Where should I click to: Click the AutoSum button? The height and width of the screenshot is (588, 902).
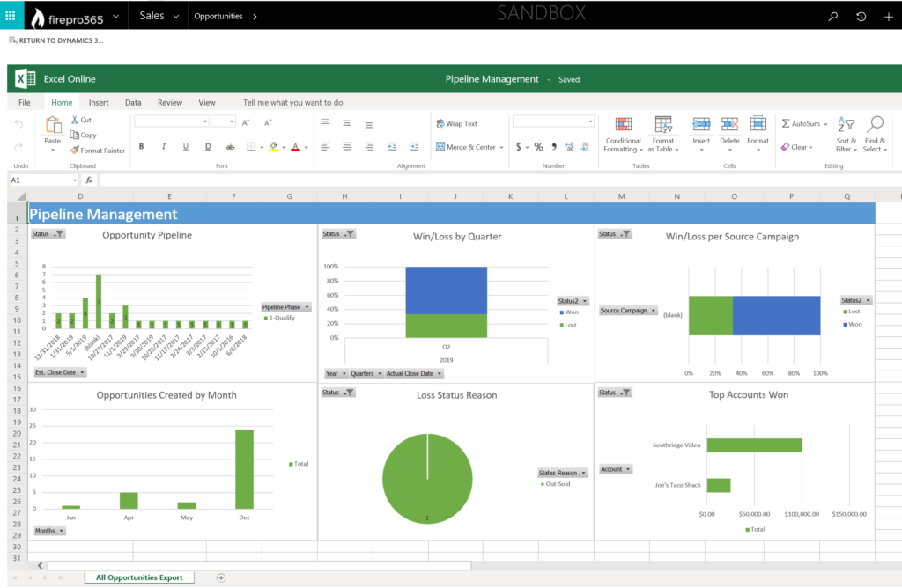(800, 124)
